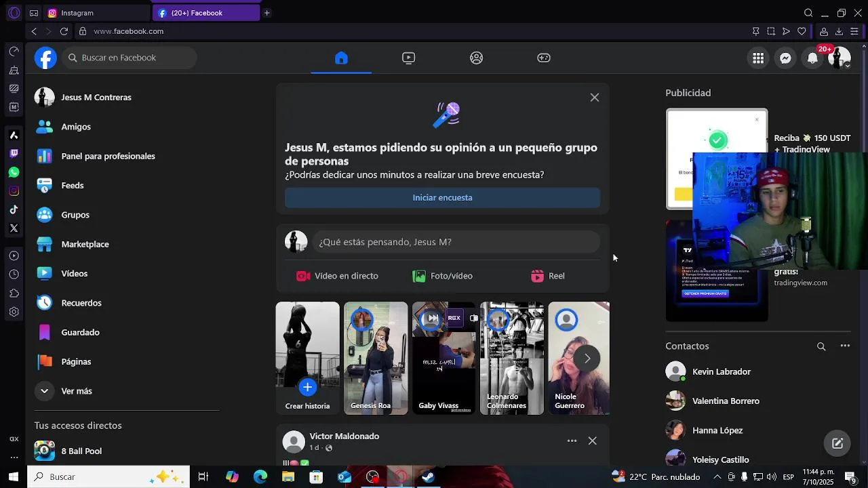Open the Facebook Gaming top tab
This screenshot has width=868, height=488.
(x=544, y=58)
